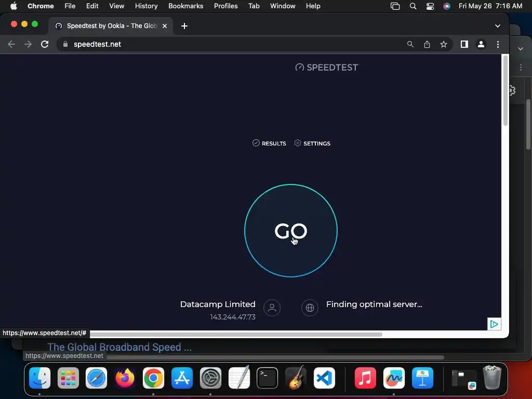The image size is (532, 399).
Task: Open the Apple menu
Action: coord(14,6)
